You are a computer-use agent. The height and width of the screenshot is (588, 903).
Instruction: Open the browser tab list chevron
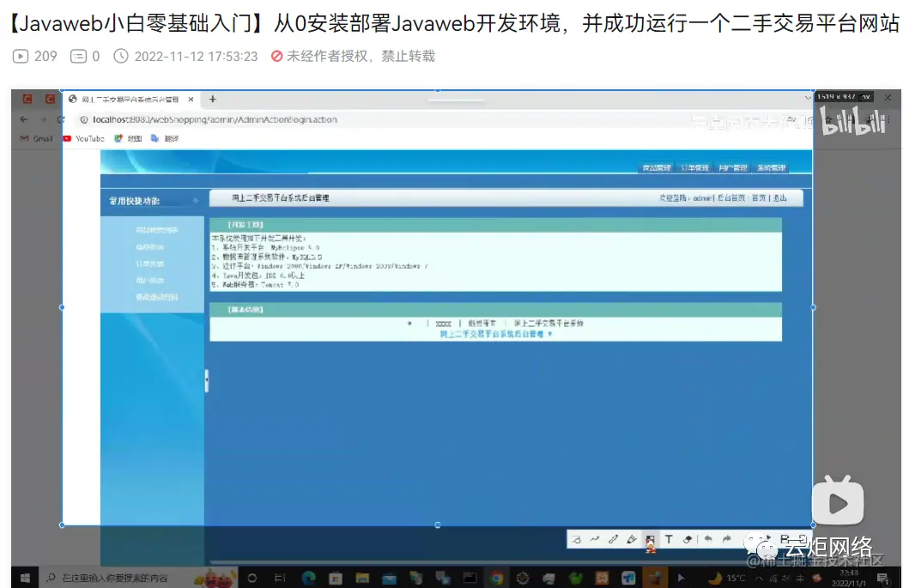[807, 98]
